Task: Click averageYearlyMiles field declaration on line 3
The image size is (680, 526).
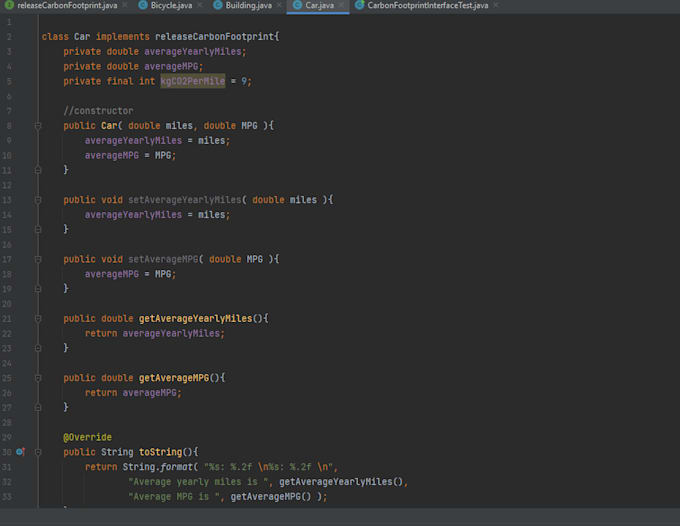Action: pyautogui.click(x=193, y=52)
